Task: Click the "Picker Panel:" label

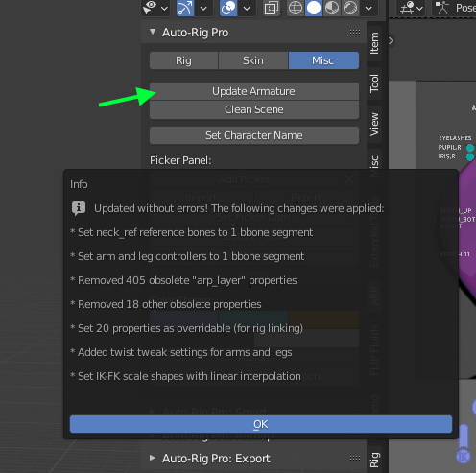Action: (x=180, y=160)
